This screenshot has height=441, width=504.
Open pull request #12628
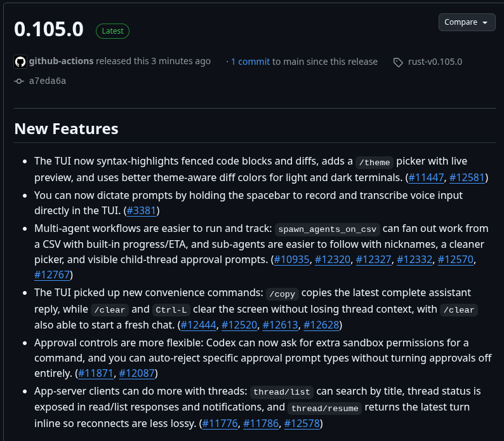(321, 325)
